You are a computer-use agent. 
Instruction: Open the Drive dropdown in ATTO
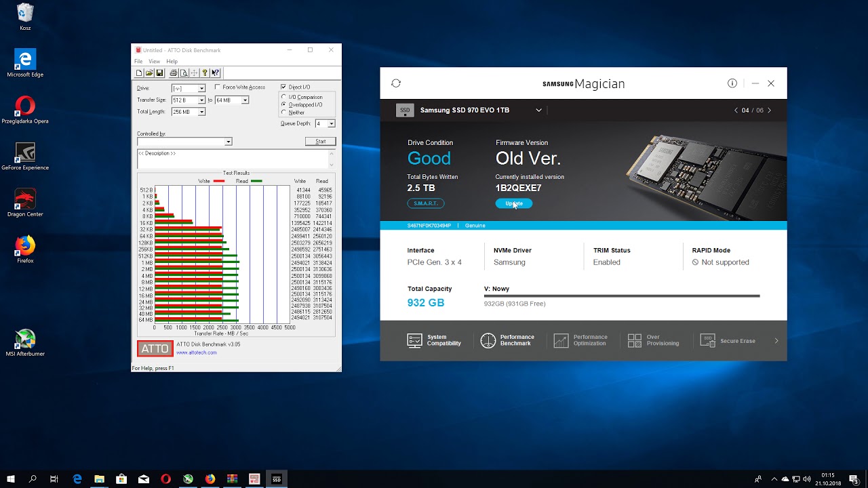click(201, 89)
